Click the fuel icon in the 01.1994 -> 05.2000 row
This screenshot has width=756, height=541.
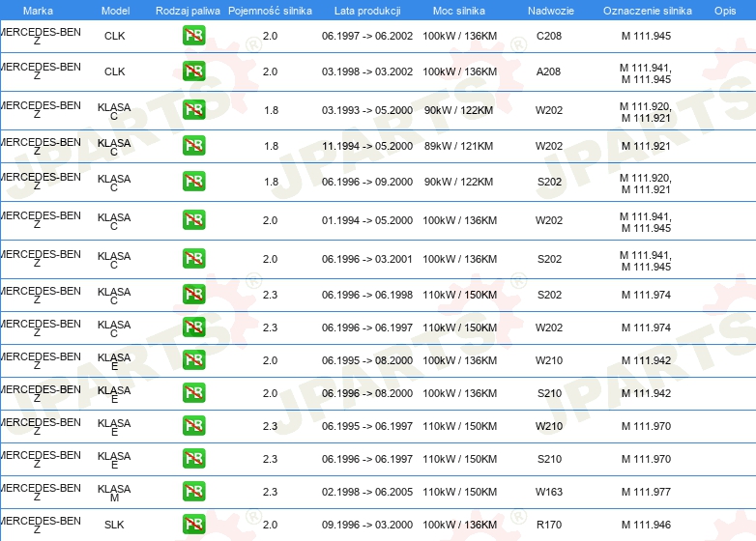point(193,219)
